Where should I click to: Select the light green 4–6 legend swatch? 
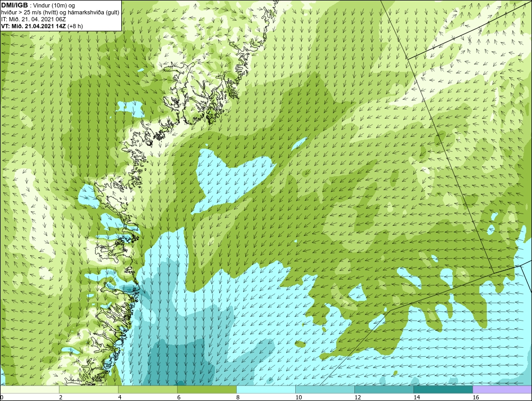(147, 389)
